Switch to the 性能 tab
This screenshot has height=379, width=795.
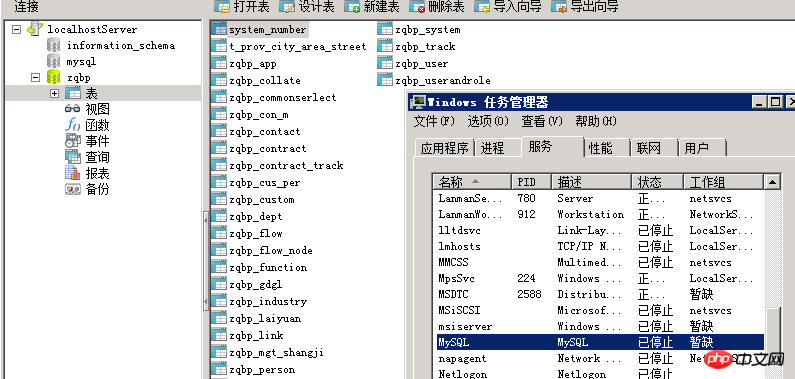point(606,148)
